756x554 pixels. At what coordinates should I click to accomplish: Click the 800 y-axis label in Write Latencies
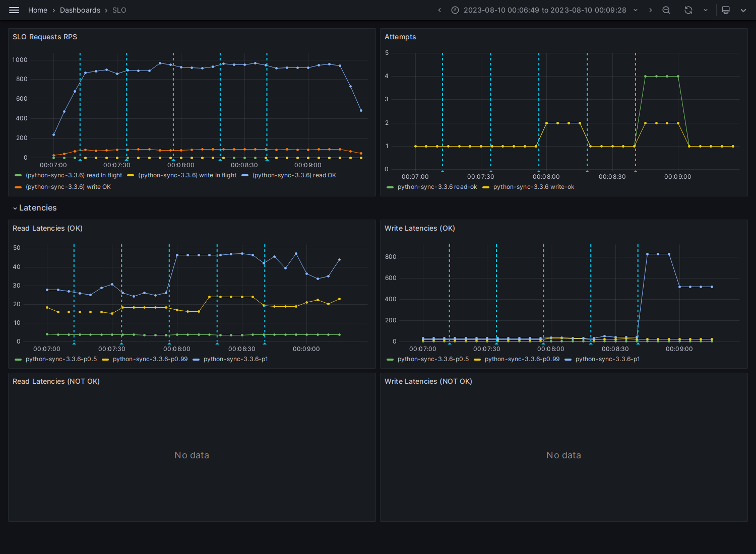click(391, 257)
